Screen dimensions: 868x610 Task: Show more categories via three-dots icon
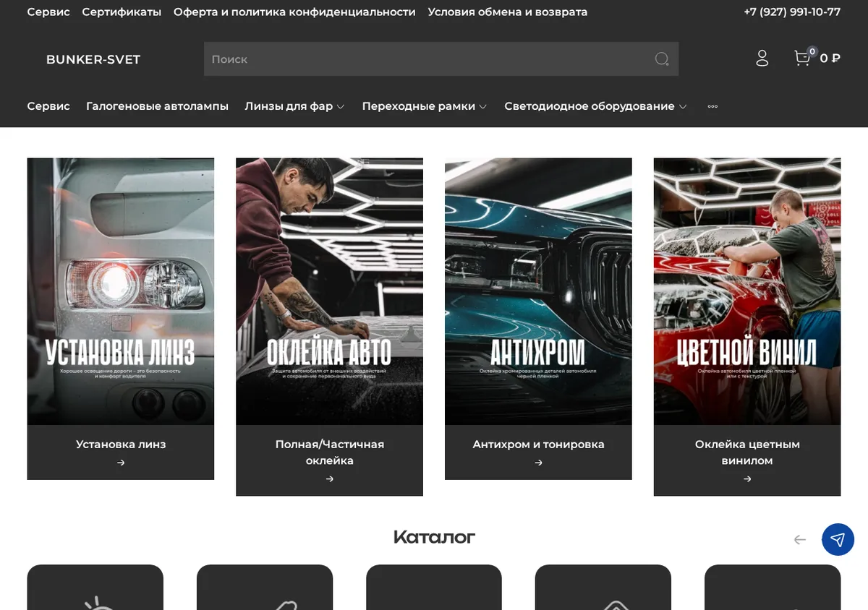coord(712,106)
